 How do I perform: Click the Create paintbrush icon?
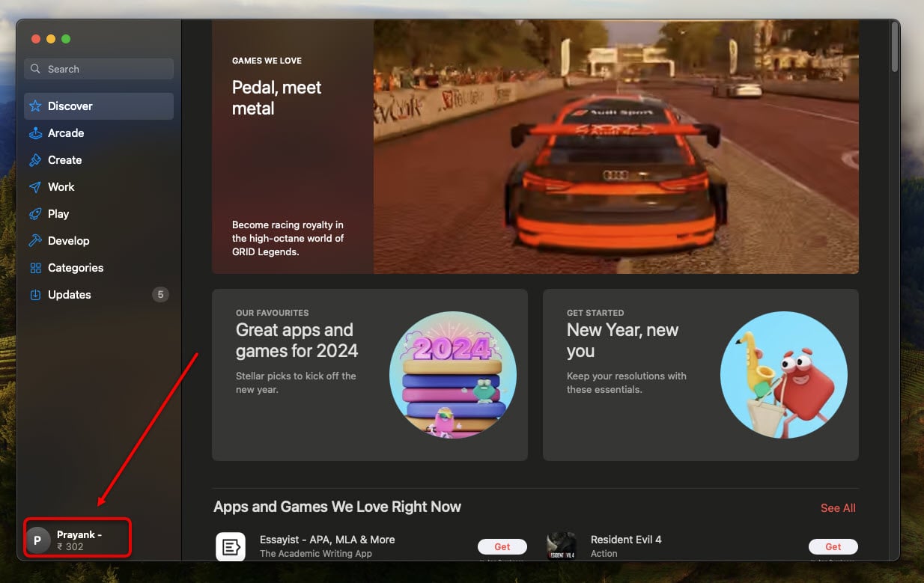(x=35, y=160)
